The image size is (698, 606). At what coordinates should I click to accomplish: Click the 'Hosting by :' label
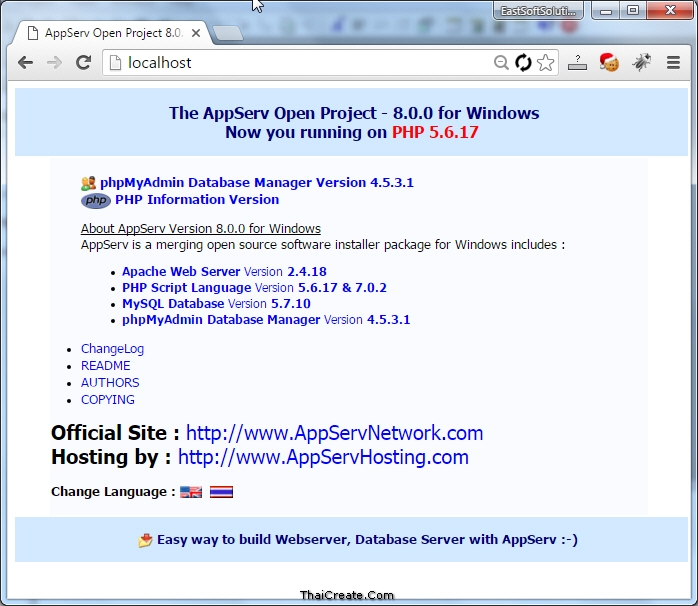click(111, 457)
